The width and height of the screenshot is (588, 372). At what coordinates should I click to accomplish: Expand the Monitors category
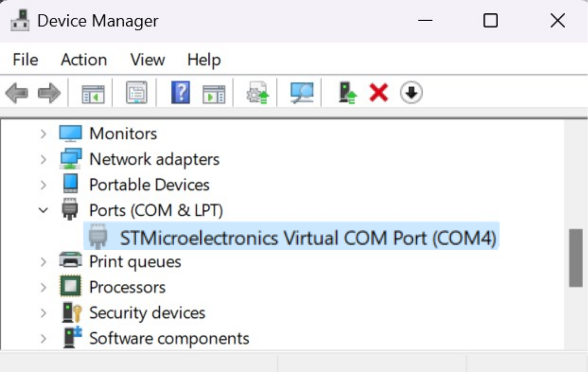(x=43, y=134)
